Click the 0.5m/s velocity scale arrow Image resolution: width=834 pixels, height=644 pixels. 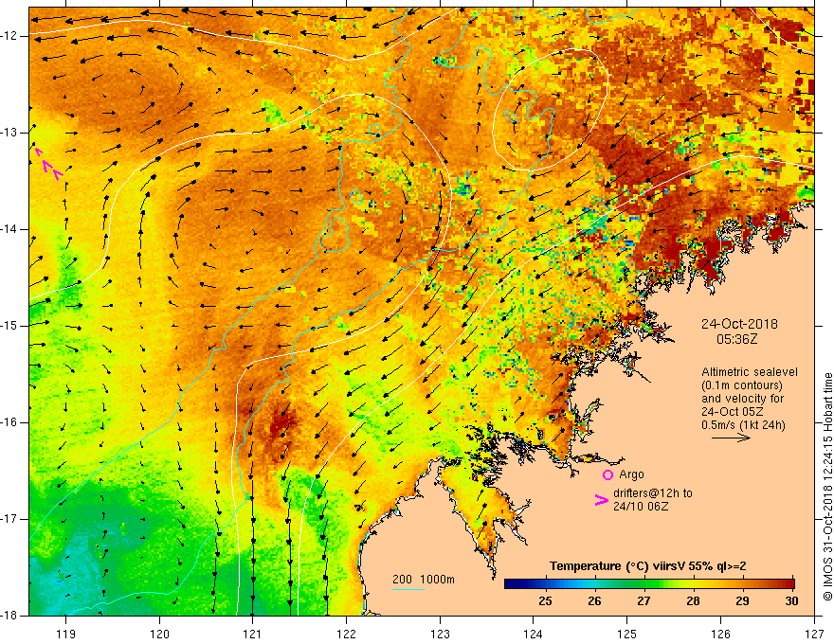pyautogui.click(x=731, y=438)
